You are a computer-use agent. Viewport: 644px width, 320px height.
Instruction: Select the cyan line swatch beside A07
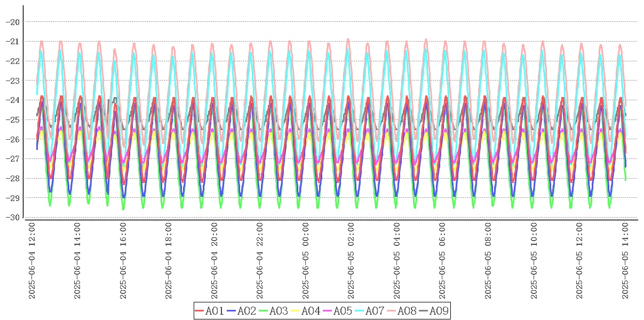(x=360, y=311)
